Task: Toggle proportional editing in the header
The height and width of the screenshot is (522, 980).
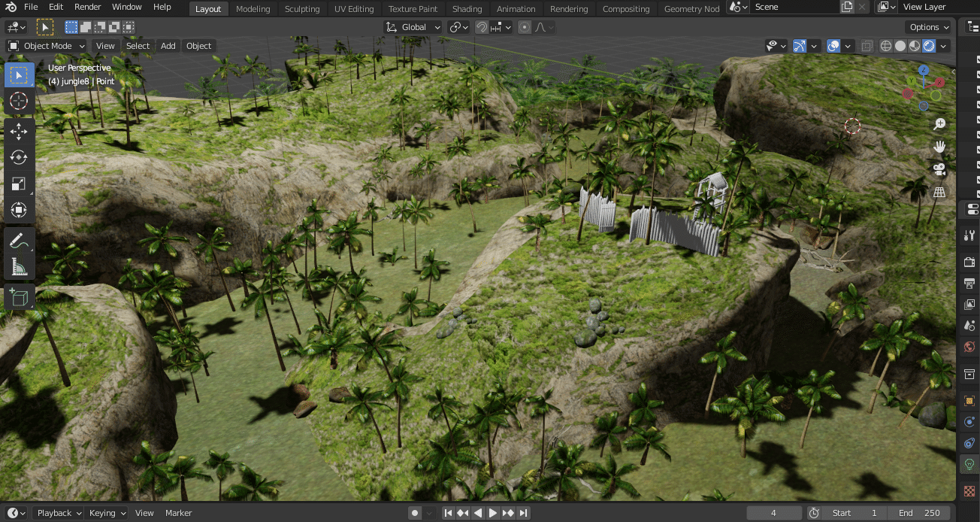Action: 525,27
